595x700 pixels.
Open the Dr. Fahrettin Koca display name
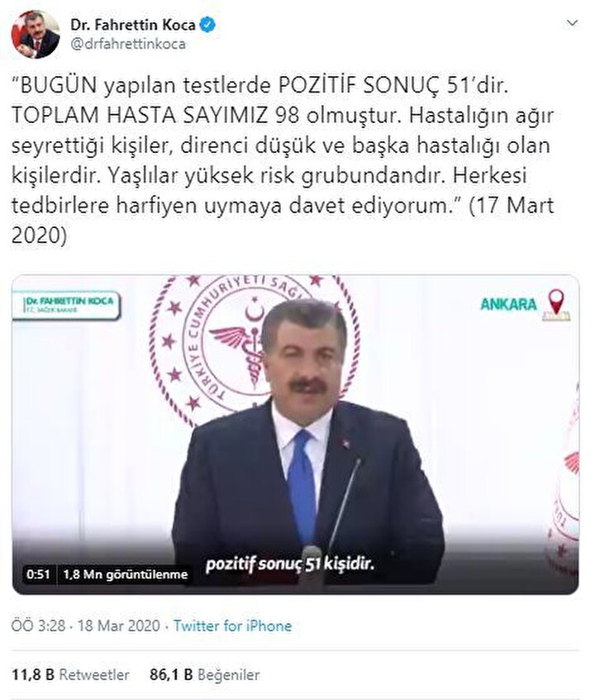coord(132,25)
